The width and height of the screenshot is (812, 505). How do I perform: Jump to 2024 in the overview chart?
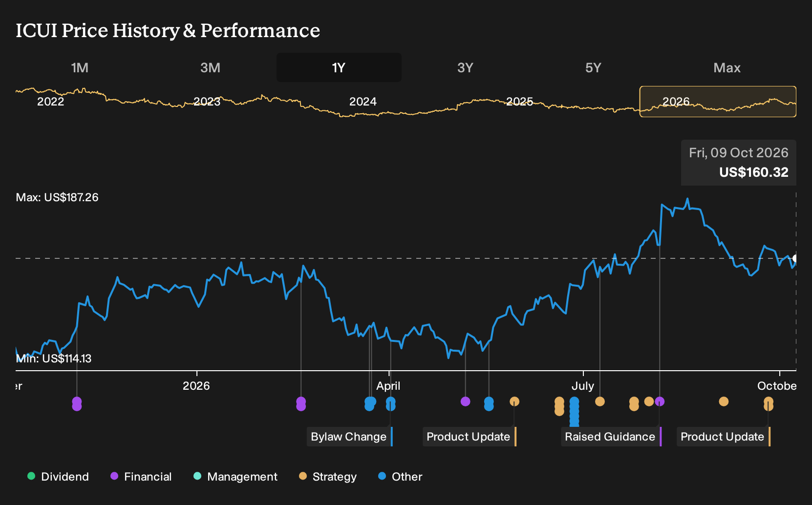tap(363, 102)
